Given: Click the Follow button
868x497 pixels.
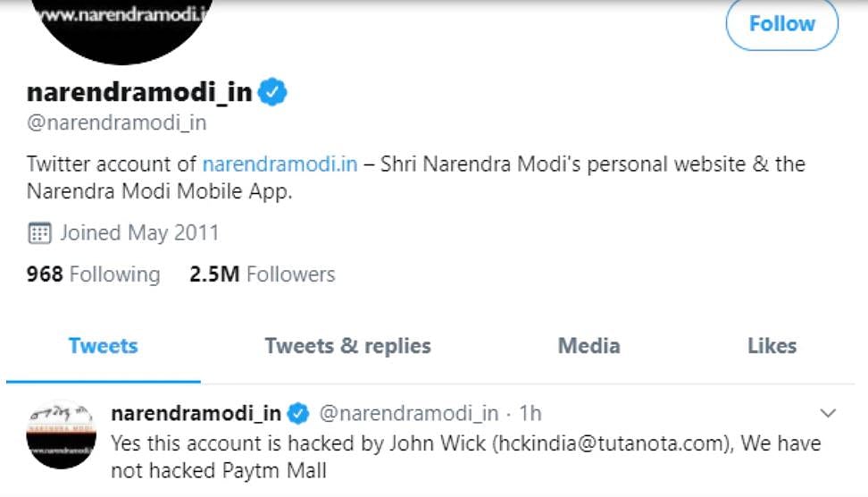Looking at the screenshot, I should point(781,24).
